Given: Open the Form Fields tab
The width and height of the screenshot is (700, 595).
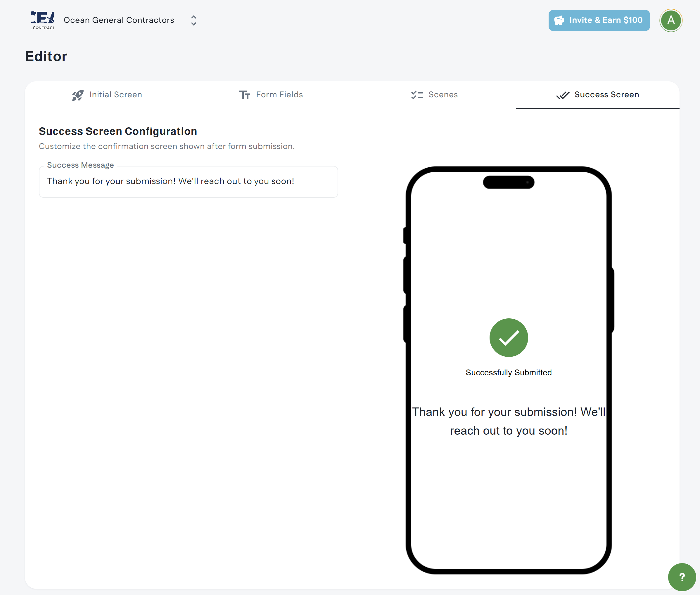Looking at the screenshot, I should point(279,95).
